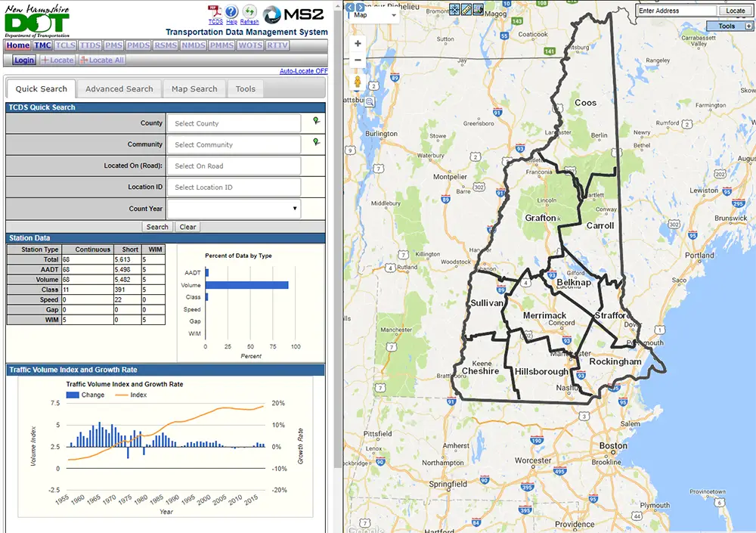Click the Hillsborough county label on map

tap(541, 371)
